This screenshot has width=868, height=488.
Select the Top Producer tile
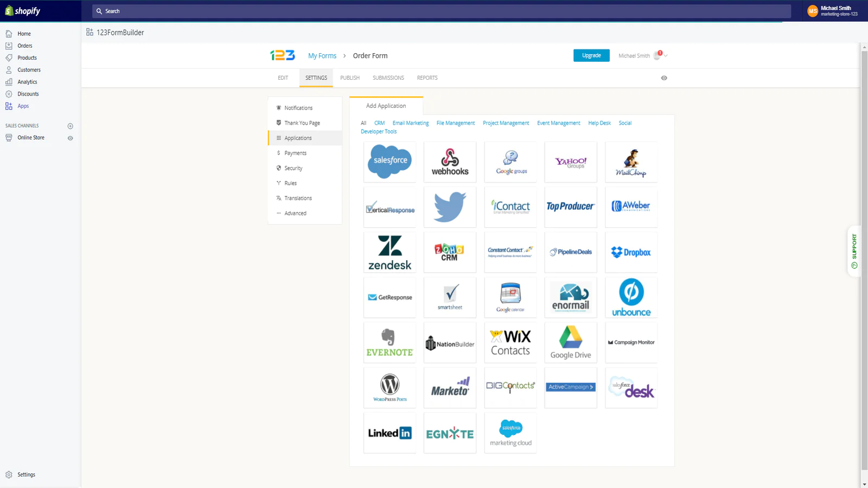point(571,207)
